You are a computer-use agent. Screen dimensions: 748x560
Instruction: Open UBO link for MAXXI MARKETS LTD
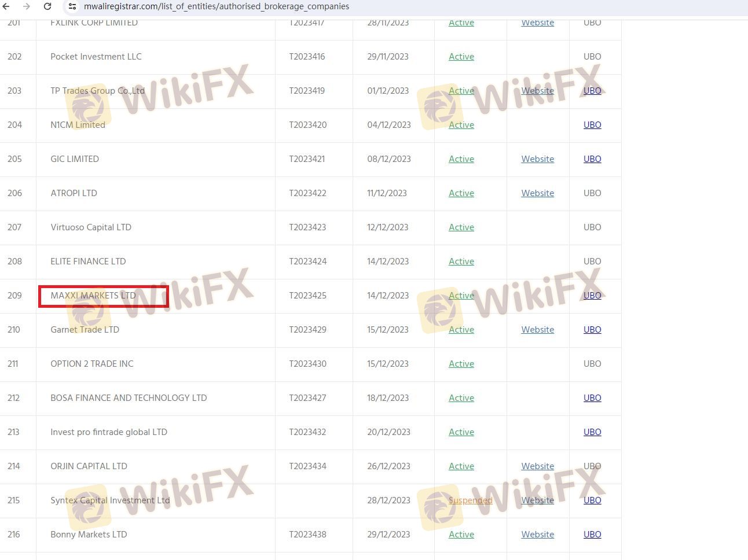pyautogui.click(x=592, y=296)
